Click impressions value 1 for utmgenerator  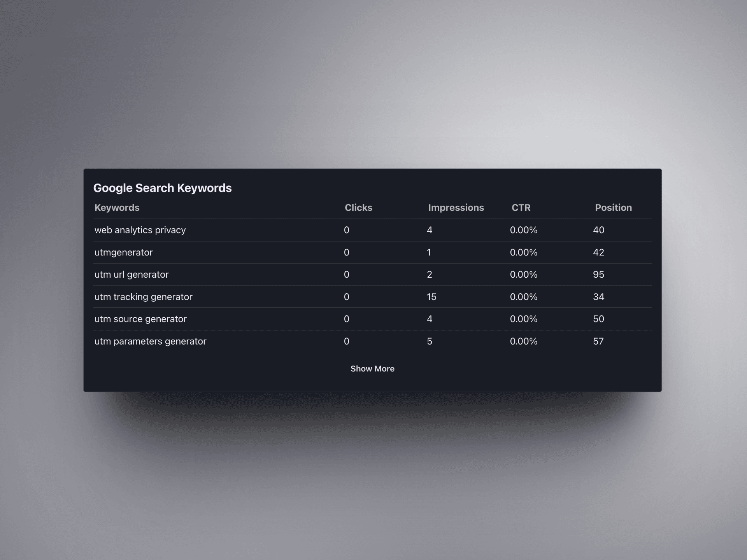pyautogui.click(x=429, y=252)
